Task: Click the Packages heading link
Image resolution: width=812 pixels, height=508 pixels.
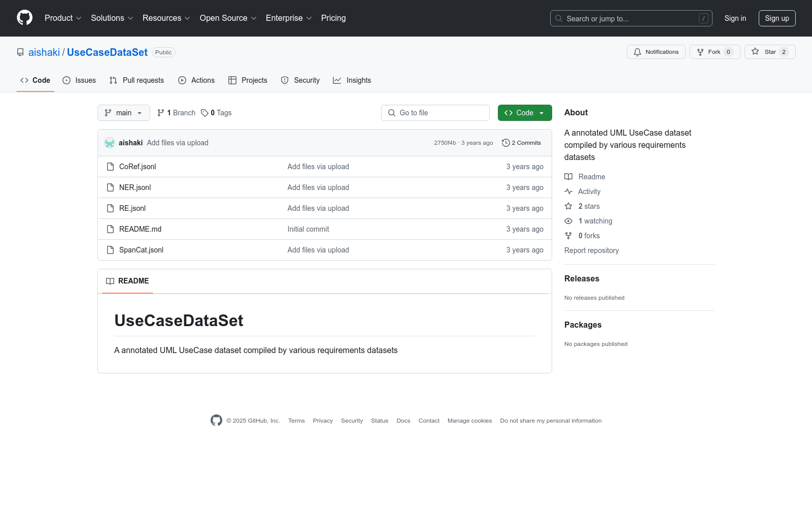Action: 583,325
